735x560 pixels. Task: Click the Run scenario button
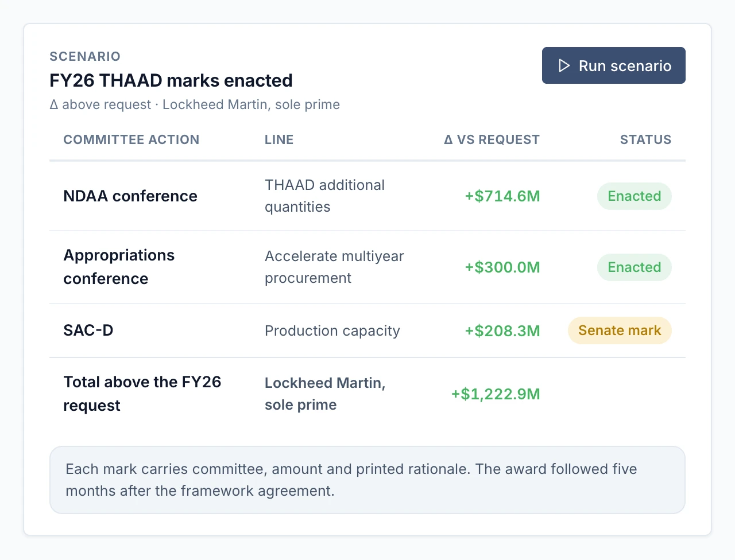(613, 65)
